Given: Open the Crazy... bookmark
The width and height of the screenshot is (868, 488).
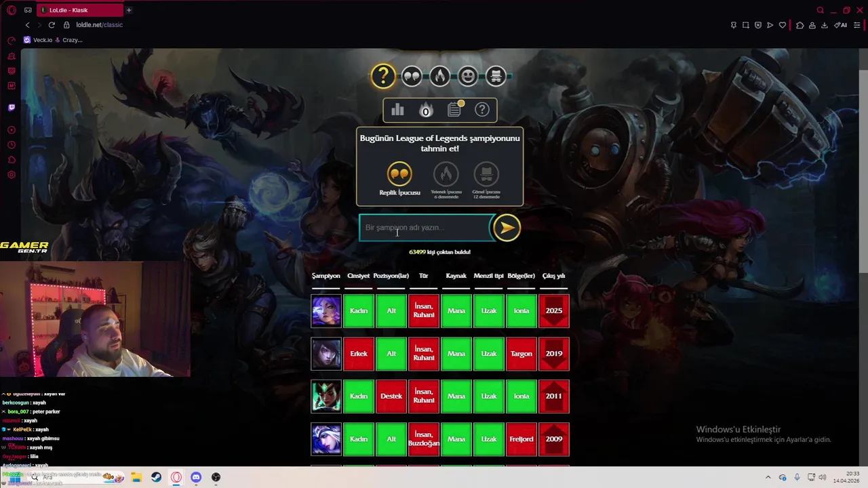Looking at the screenshot, I should 68,40.
